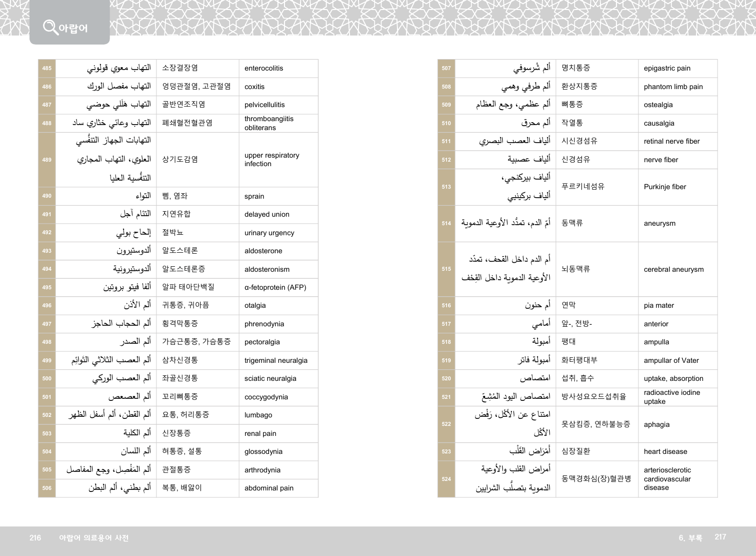Select the 'epigastric pain' term
This screenshot has width=756, height=556.
[667, 69]
